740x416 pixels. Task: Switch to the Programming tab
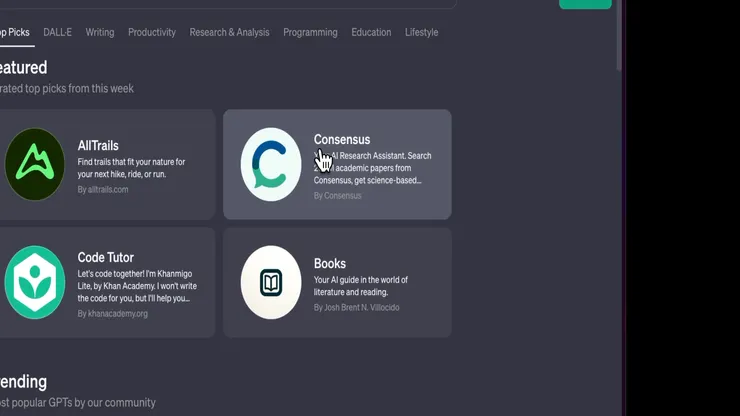point(310,32)
